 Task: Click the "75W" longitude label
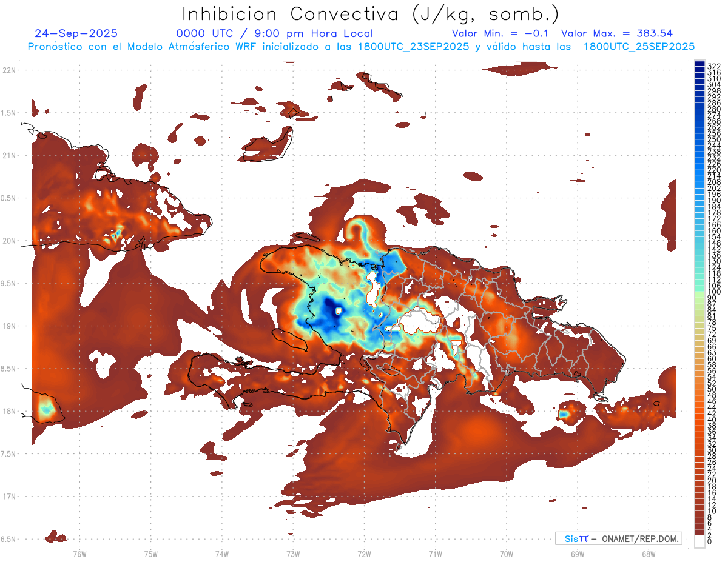point(151,554)
